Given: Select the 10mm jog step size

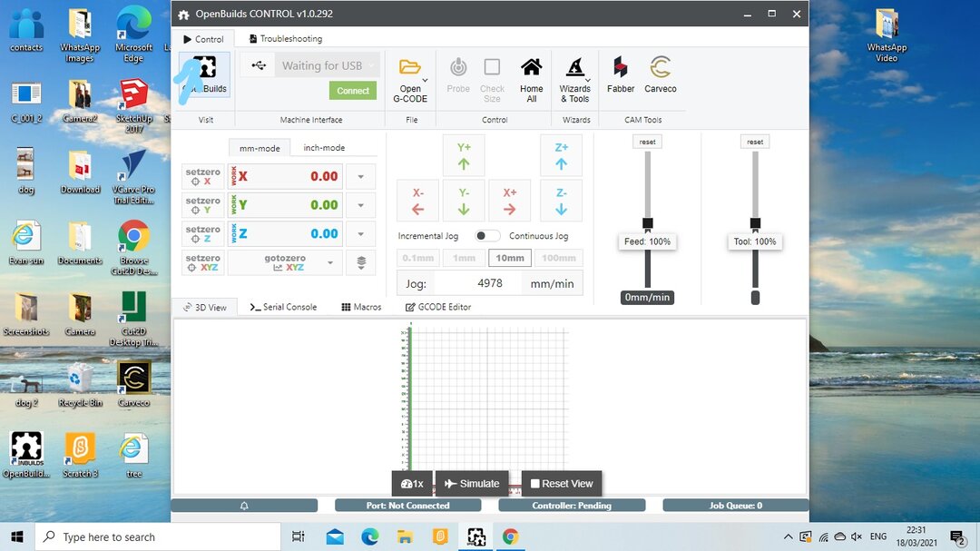Looking at the screenshot, I should click(510, 258).
